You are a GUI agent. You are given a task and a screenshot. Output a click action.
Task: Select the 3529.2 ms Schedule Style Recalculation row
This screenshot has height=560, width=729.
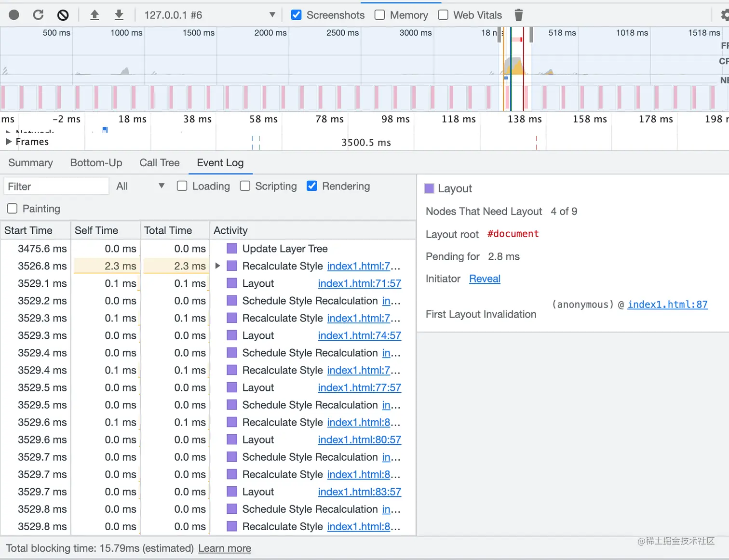[x=208, y=301]
